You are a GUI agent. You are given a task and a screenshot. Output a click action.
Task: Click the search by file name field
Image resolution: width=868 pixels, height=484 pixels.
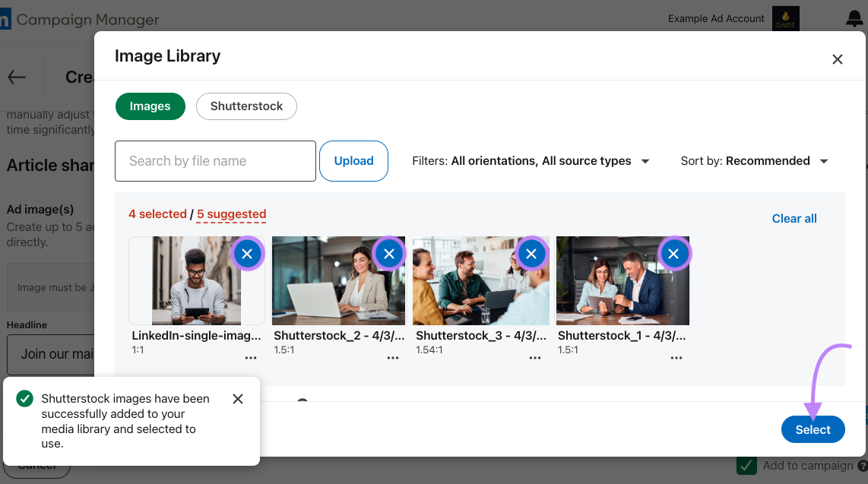click(x=215, y=160)
